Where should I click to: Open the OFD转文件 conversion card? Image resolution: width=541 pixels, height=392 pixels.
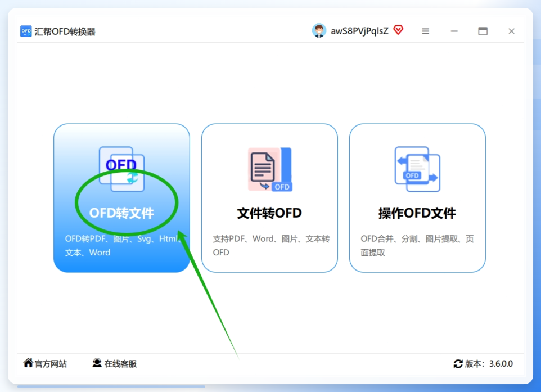click(x=122, y=198)
